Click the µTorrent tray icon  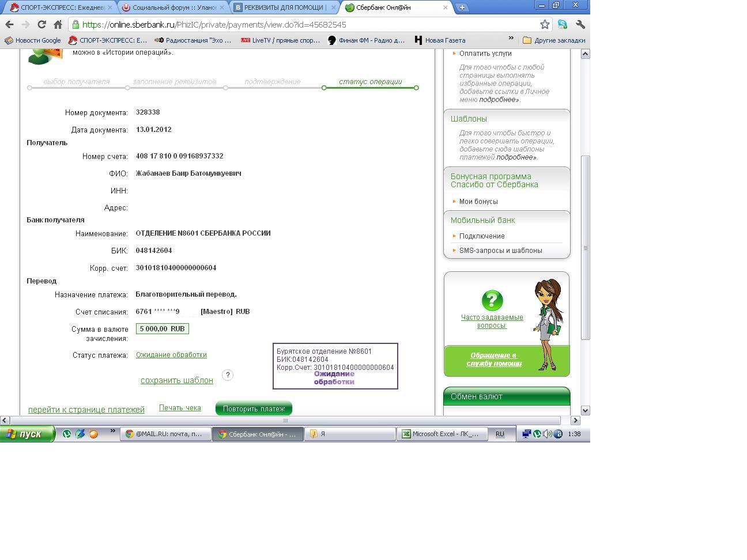click(x=537, y=434)
